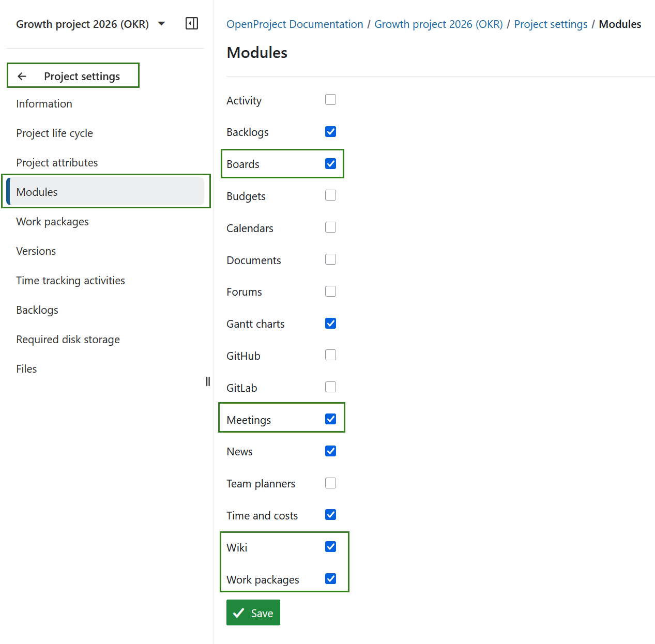Screen dimensions: 655x644
Task: Enable the GitHub module
Action: 330,355
